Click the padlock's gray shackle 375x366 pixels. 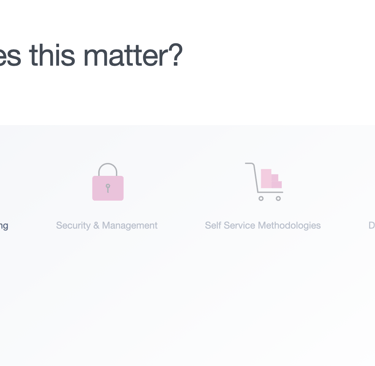coord(108,169)
